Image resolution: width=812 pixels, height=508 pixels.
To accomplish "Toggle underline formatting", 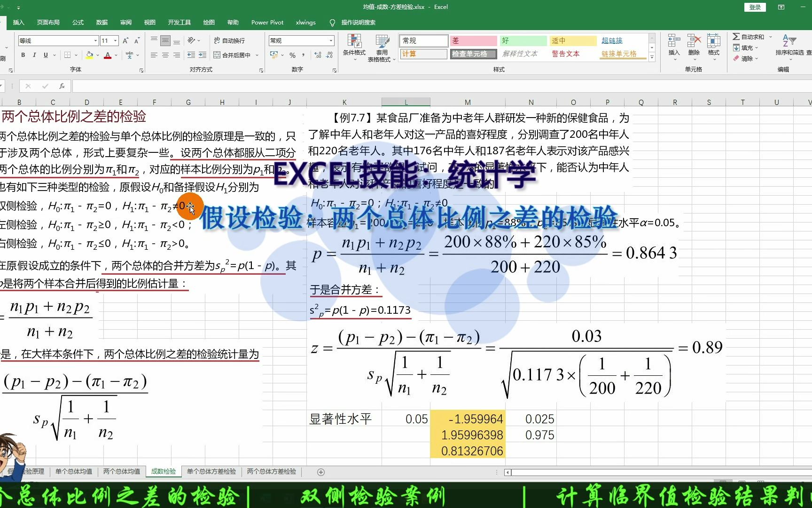I will (x=46, y=55).
